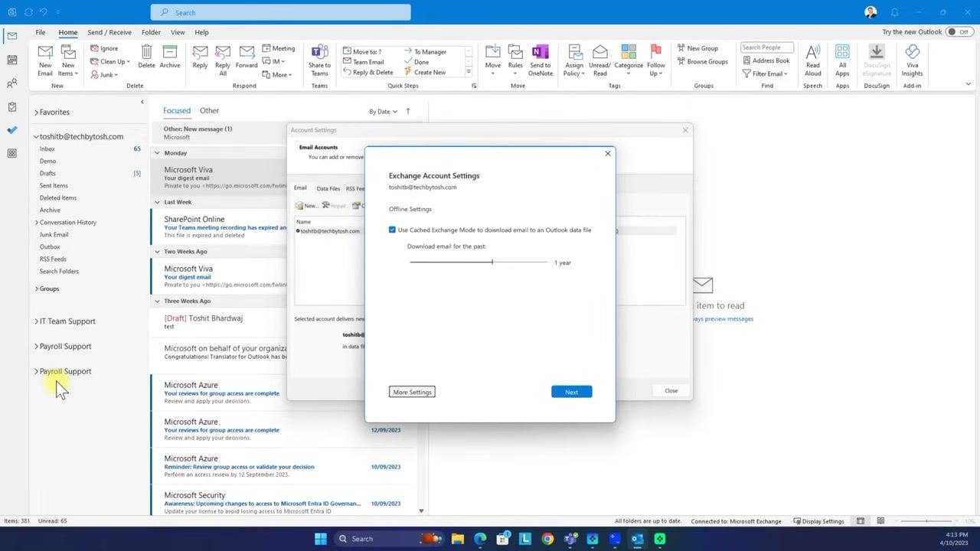Open Calendar from left navigation bar
The height and width of the screenshot is (551, 980).
click(x=11, y=60)
